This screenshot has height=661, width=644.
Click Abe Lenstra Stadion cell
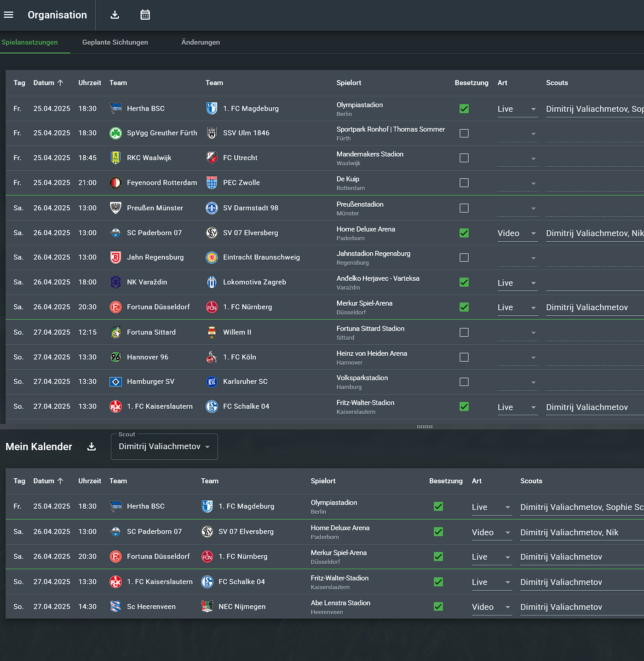pos(340,607)
